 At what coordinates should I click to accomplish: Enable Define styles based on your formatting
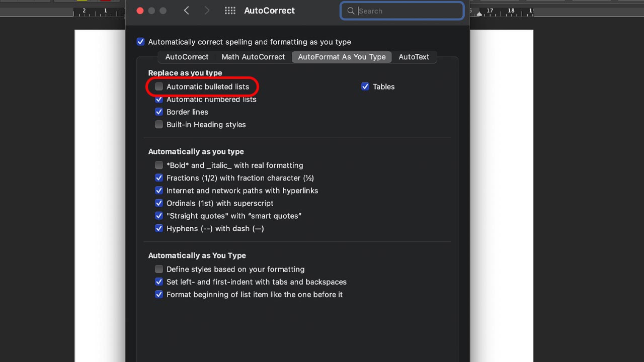click(x=159, y=269)
